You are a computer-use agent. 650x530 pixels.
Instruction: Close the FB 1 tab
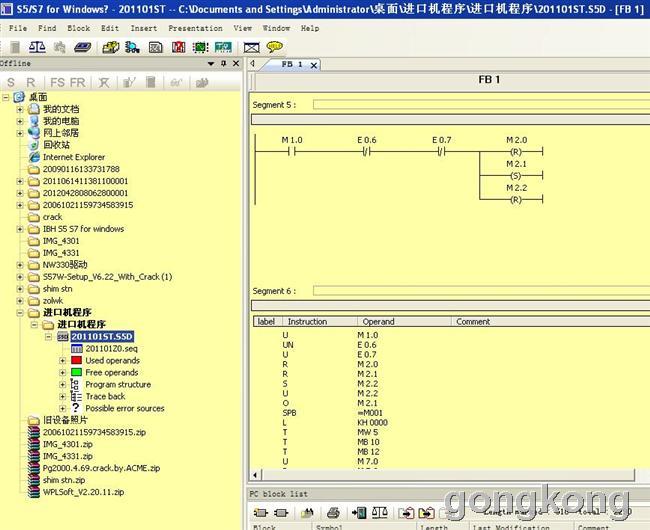[314, 65]
